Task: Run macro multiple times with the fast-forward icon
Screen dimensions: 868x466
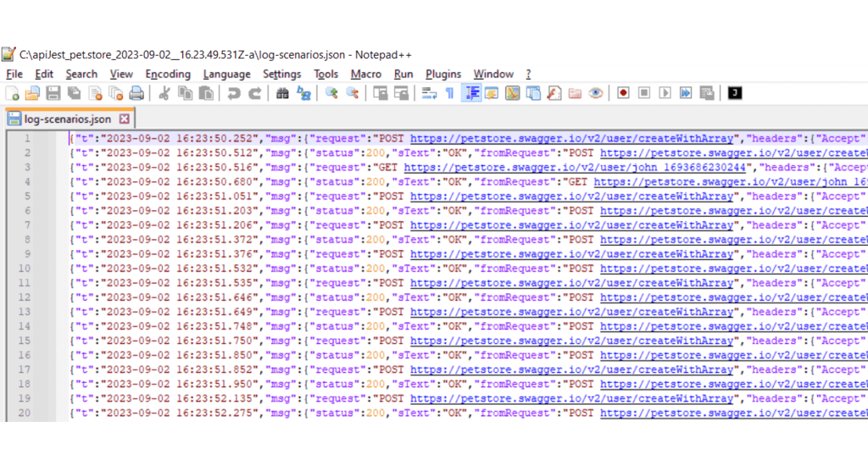Action: [686, 93]
